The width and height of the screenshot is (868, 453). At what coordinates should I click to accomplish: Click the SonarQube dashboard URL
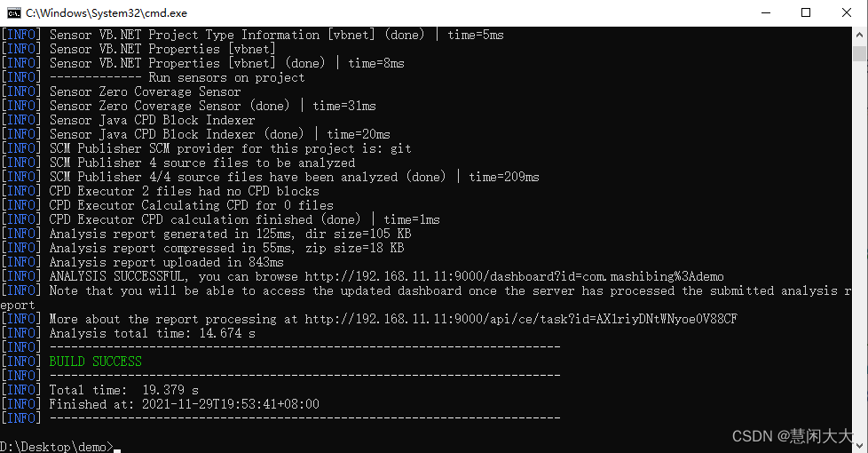point(515,276)
